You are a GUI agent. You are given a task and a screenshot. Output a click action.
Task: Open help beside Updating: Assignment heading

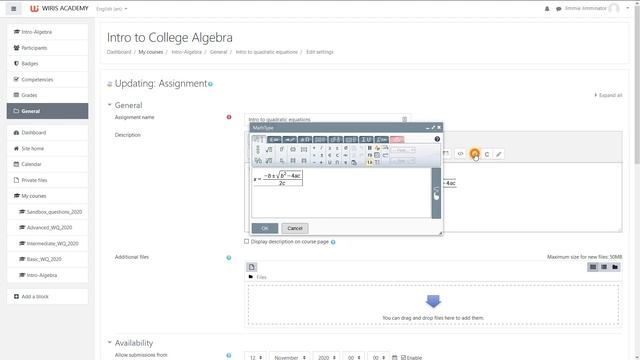[210, 84]
